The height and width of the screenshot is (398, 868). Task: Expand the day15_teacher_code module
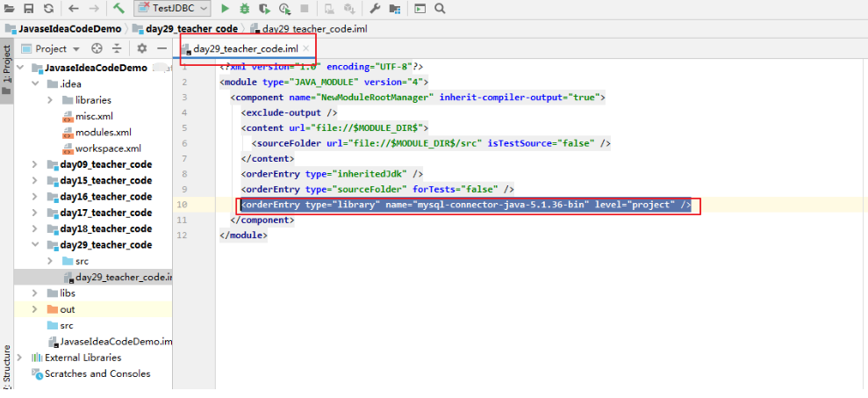coord(35,181)
